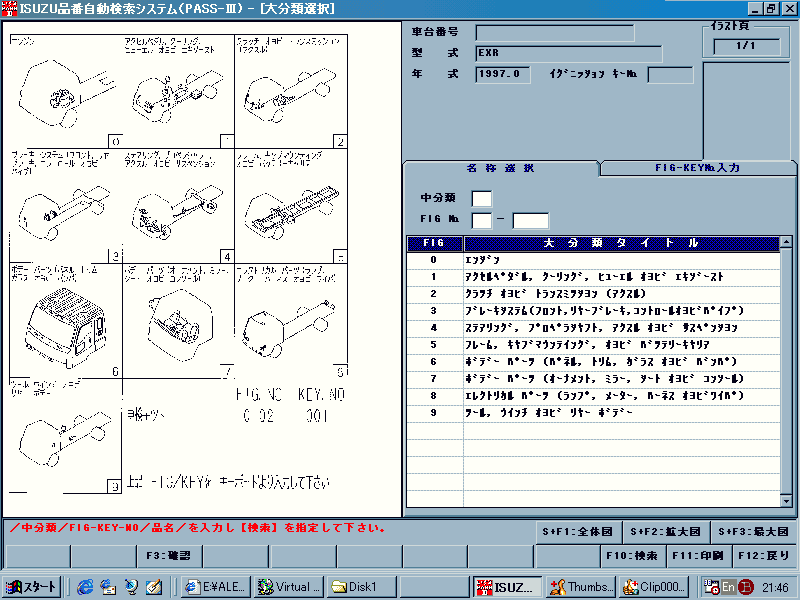Click the rear body truck diagram thumbnail labeled 9
This screenshot has width=800, height=600.
60,430
